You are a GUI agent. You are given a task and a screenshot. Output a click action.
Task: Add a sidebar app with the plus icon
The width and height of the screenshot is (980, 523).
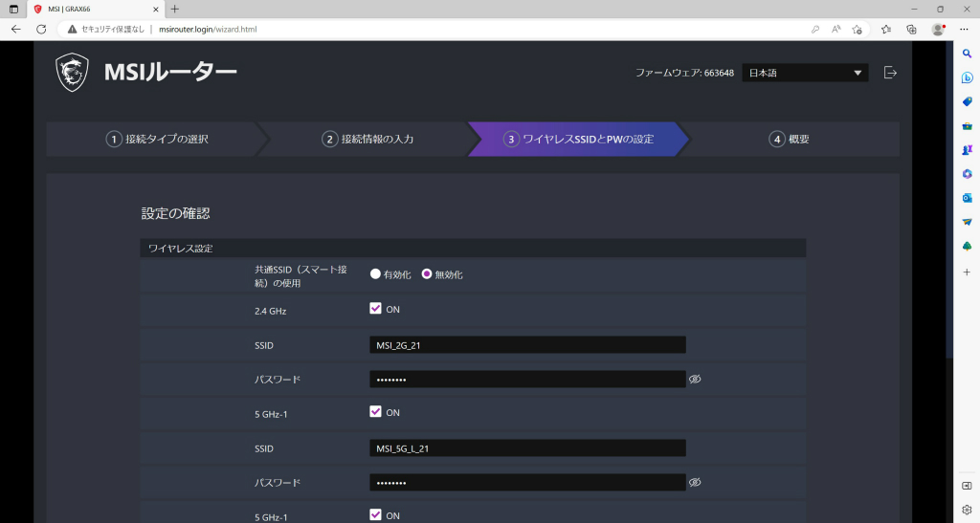click(x=967, y=272)
